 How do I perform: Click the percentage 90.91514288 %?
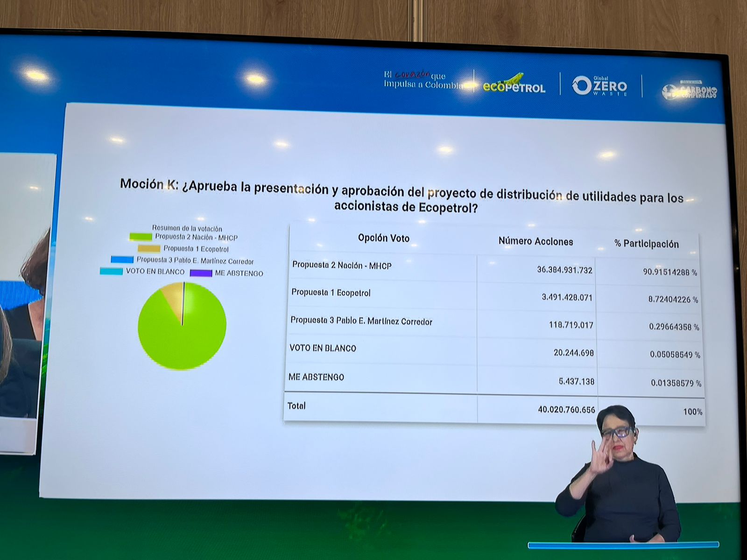(670, 272)
